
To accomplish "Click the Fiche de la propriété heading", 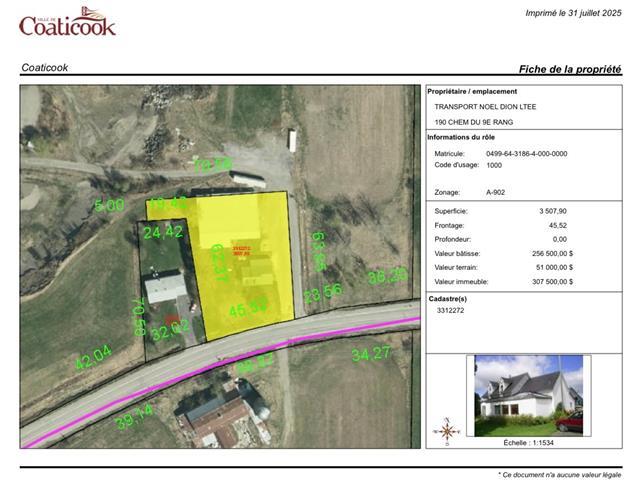I will 569,69.
